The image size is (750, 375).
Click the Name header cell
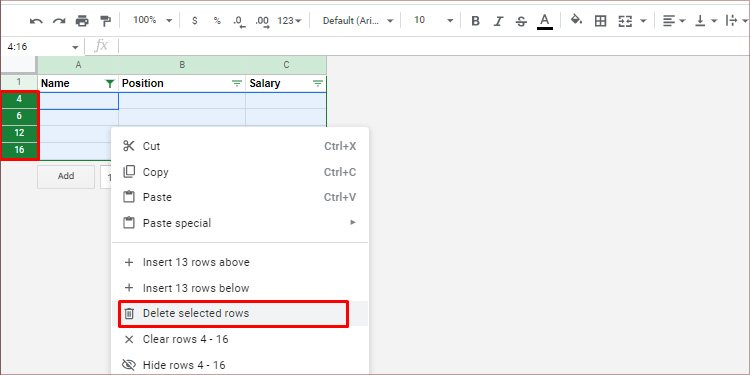click(x=78, y=83)
